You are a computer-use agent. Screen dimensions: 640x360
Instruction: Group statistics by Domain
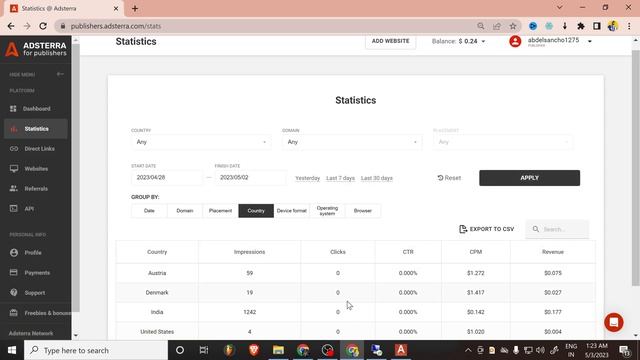click(x=184, y=211)
